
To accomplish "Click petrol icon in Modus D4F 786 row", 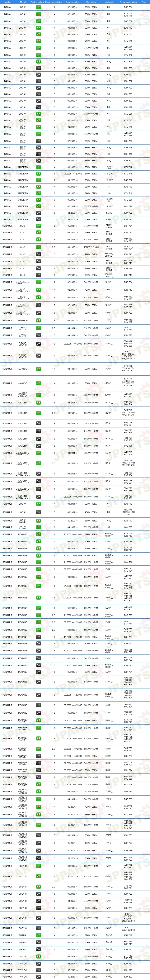I will pos(38,799).
